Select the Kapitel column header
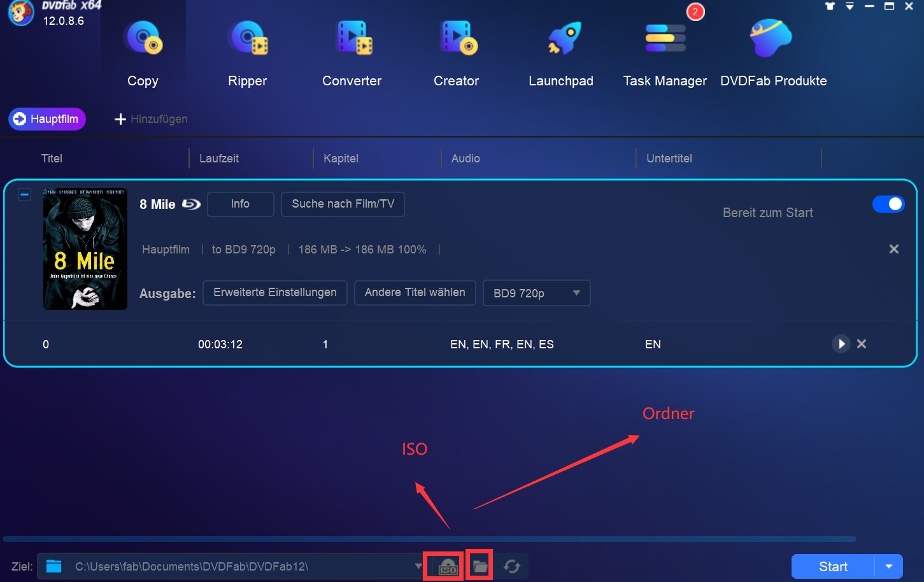Viewport: 924px width, 582px height. [x=341, y=159]
